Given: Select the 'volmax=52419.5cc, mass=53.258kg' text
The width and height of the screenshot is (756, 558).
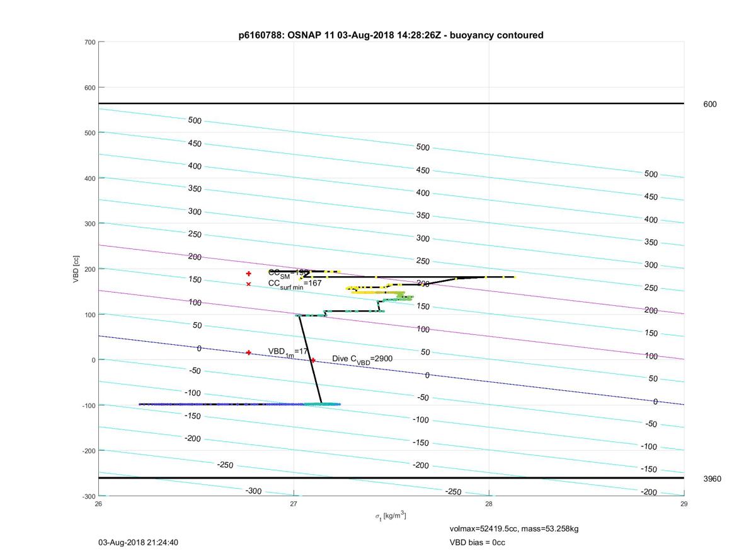Looking at the screenshot, I should [x=514, y=528].
